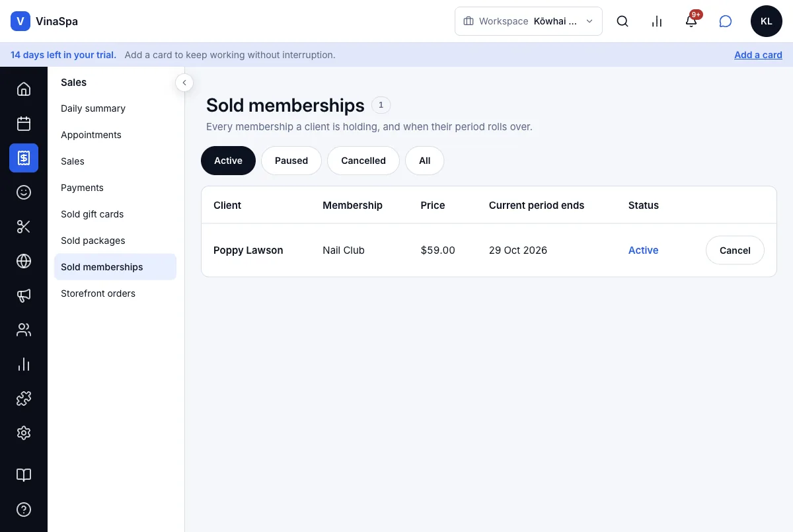Show Cancelled memberships filter

[x=363, y=161]
